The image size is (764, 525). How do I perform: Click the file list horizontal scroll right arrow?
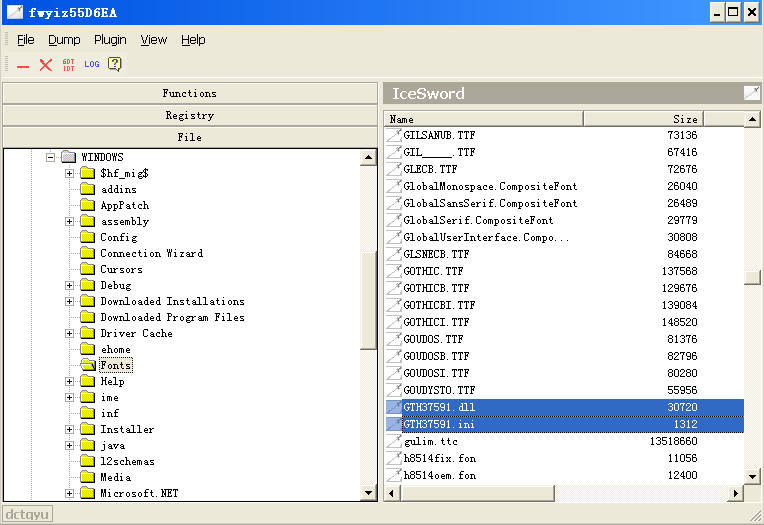pyautogui.click(x=736, y=493)
